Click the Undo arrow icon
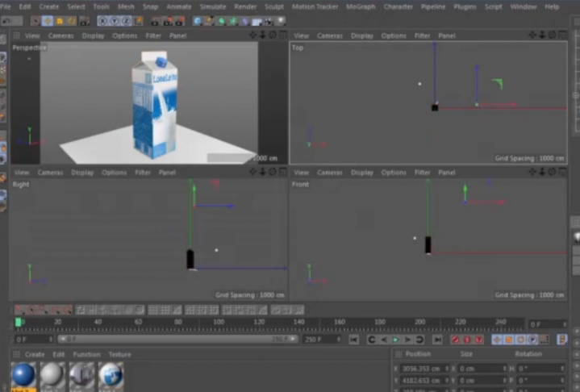The image size is (580, 392). [6, 21]
